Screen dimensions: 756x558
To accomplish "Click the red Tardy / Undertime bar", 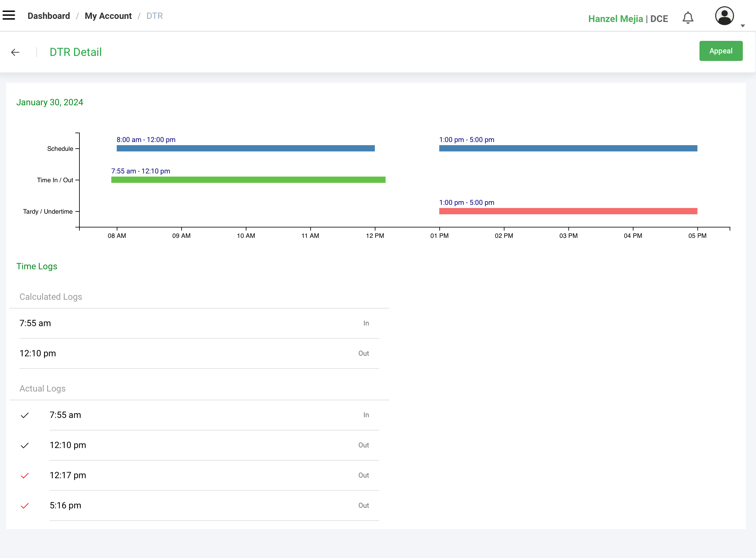I will [568, 211].
